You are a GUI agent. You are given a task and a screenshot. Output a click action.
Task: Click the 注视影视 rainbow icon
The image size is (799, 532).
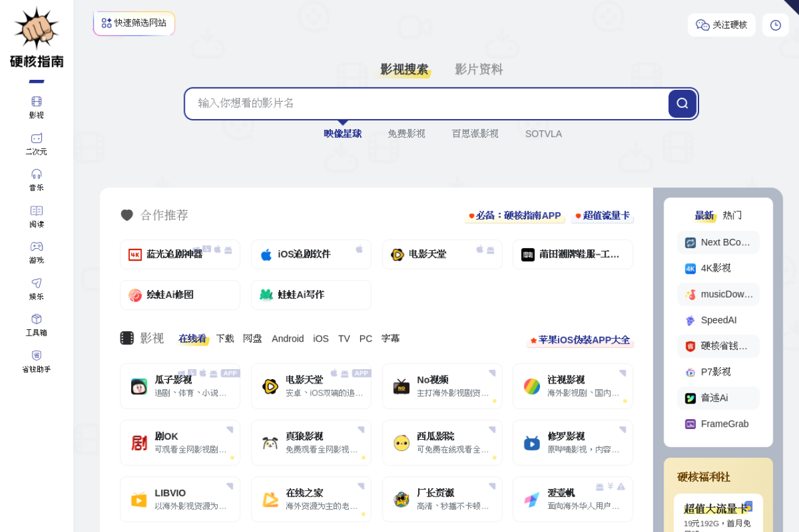click(x=532, y=387)
